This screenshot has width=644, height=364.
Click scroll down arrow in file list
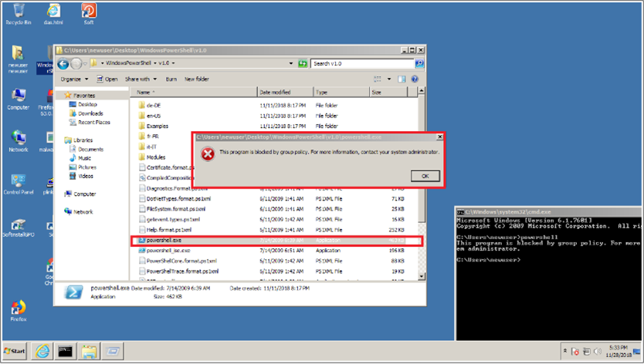(422, 277)
